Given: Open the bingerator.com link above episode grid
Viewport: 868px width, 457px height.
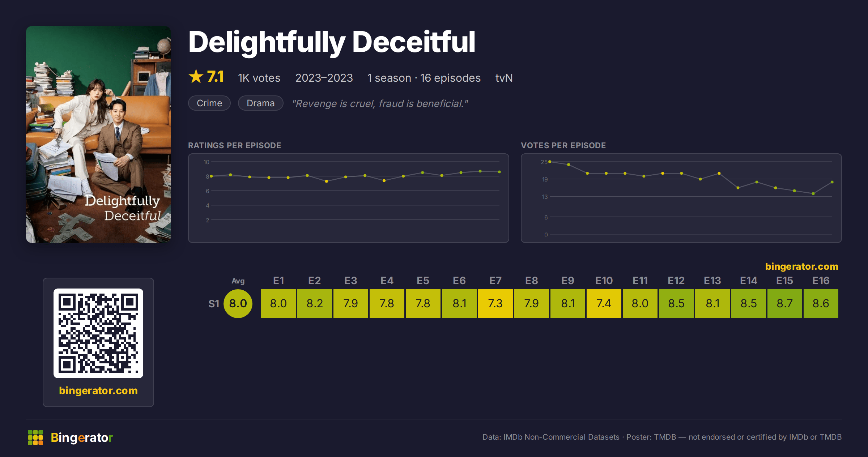Looking at the screenshot, I should 801,266.
